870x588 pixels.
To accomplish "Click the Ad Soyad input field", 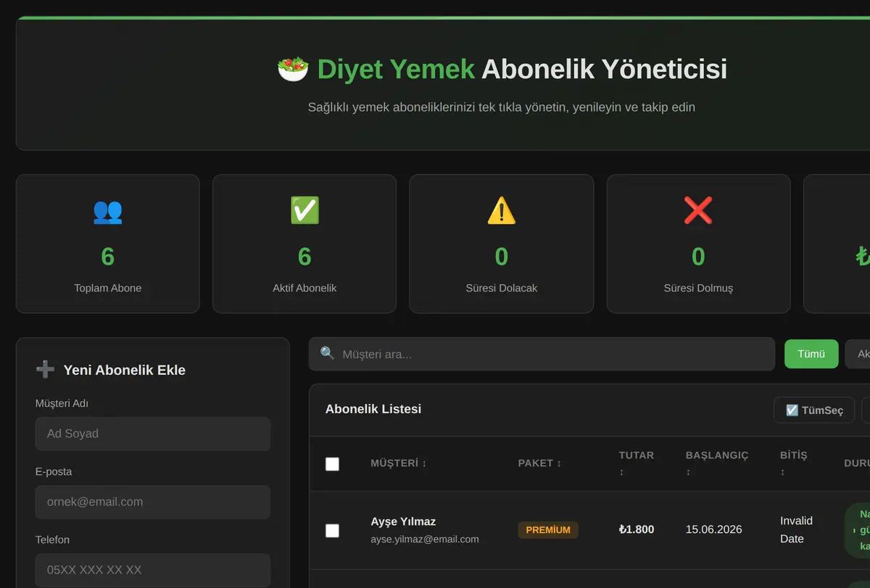I will click(x=153, y=434).
